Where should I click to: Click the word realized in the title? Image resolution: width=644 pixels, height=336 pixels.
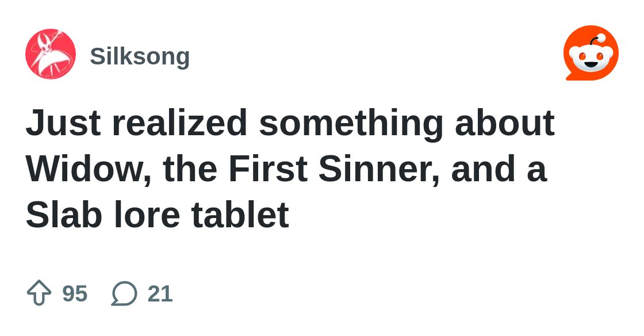coord(179,123)
